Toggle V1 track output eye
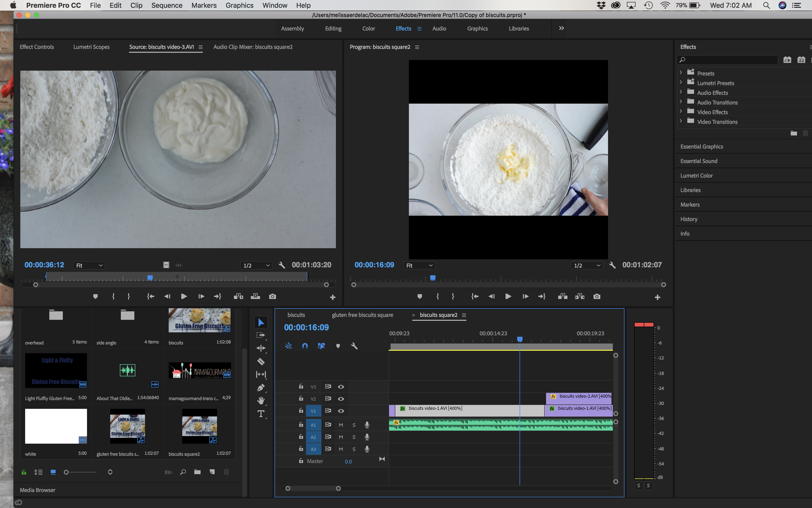This screenshot has width=812, height=508. [x=341, y=411]
